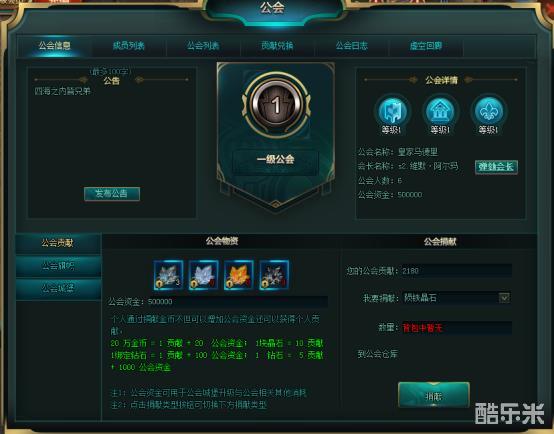Open the 公会日志 tab
Screen dimensions: 554x434
click(352, 46)
